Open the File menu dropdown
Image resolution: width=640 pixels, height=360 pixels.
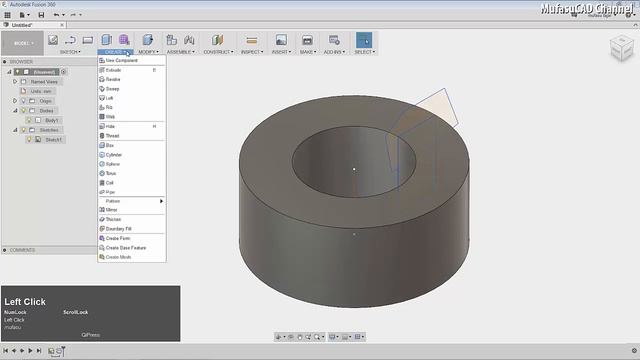[x=24, y=15]
